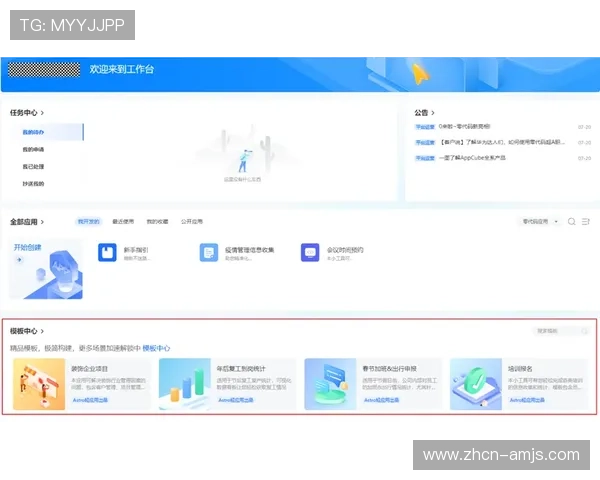Click the template search input field
Image resolution: width=600 pixels, height=480 pixels.
click(x=561, y=331)
